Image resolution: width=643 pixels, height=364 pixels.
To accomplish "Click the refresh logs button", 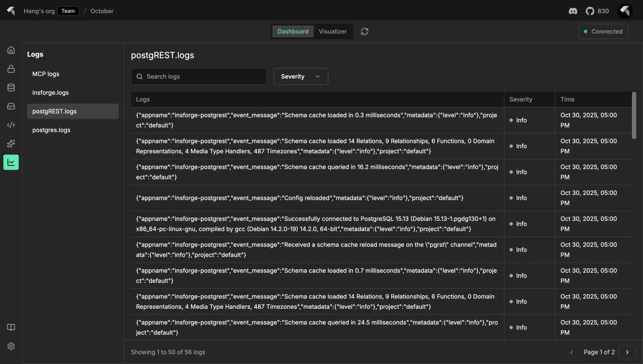I will 365,31.
